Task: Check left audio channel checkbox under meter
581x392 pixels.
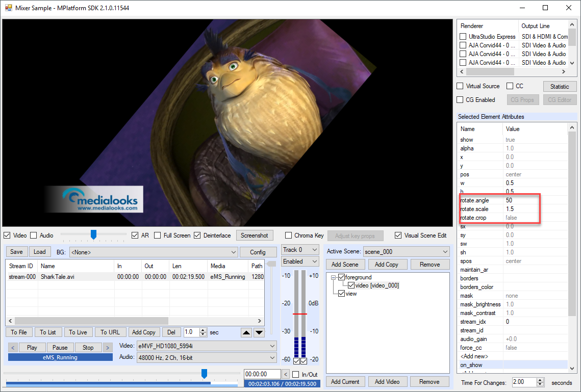Action: click(x=296, y=361)
